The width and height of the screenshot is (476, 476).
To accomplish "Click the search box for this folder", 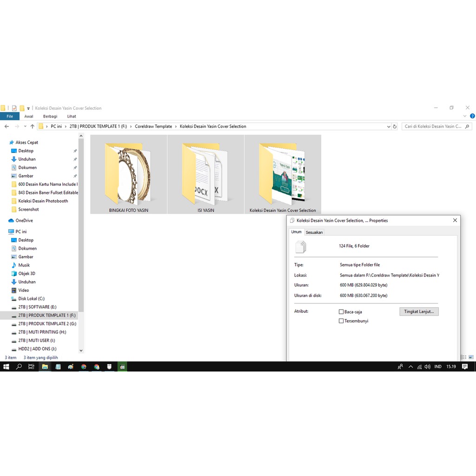I will 433,126.
